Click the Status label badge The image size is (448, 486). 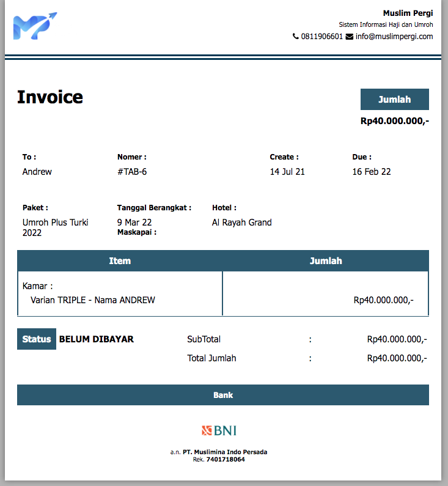point(37,339)
